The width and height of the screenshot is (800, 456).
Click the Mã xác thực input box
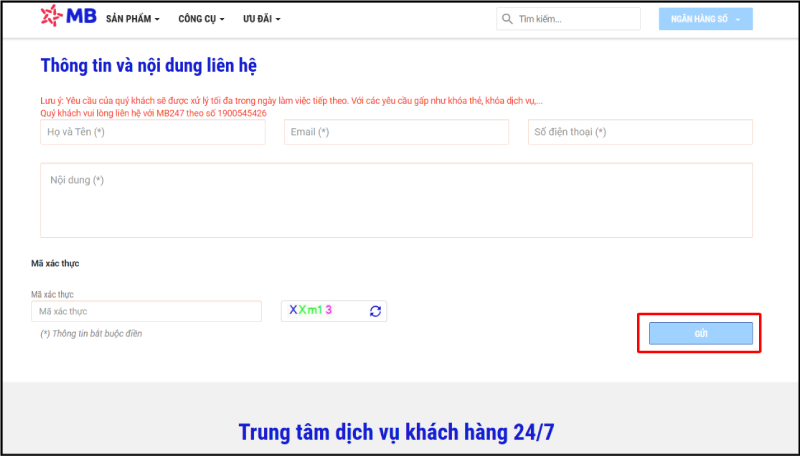coord(146,312)
